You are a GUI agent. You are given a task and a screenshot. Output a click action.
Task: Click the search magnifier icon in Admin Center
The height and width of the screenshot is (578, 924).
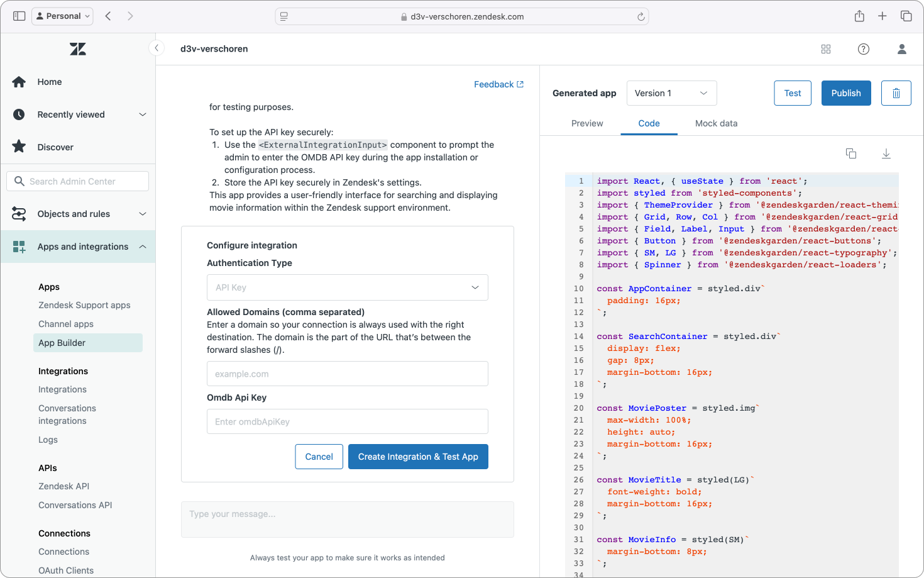(x=19, y=181)
